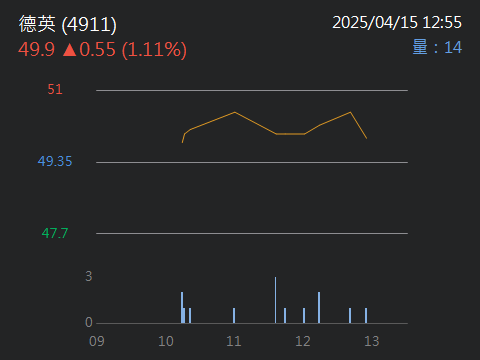Image resolution: width=480 pixels, height=360 pixels.
Task: Click the change value 0.55 (1.11%)
Action: [133, 50]
